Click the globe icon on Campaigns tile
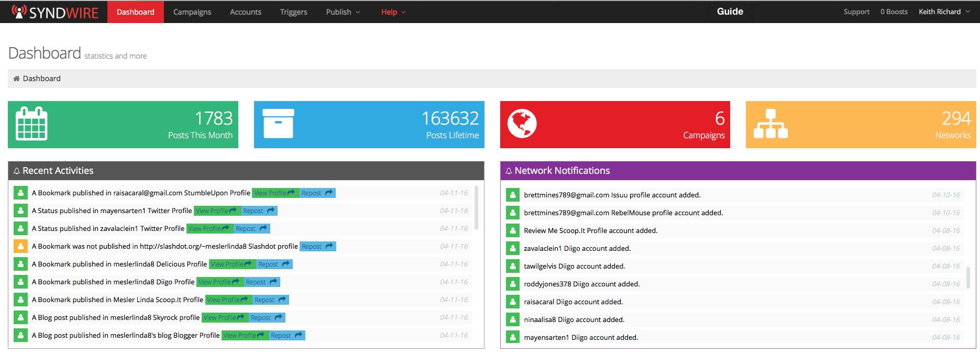The height and width of the screenshot is (354, 980). coord(522,124)
